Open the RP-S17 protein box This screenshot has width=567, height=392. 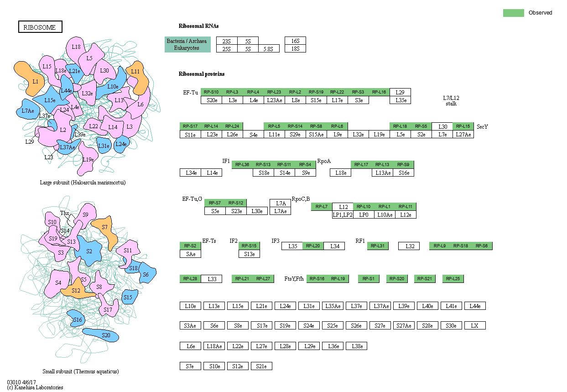[190, 126]
